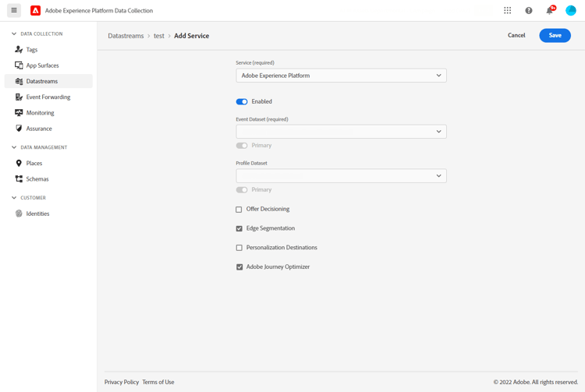Open the hamburger navigation menu
The image size is (585, 392).
click(x=14, y=10)
